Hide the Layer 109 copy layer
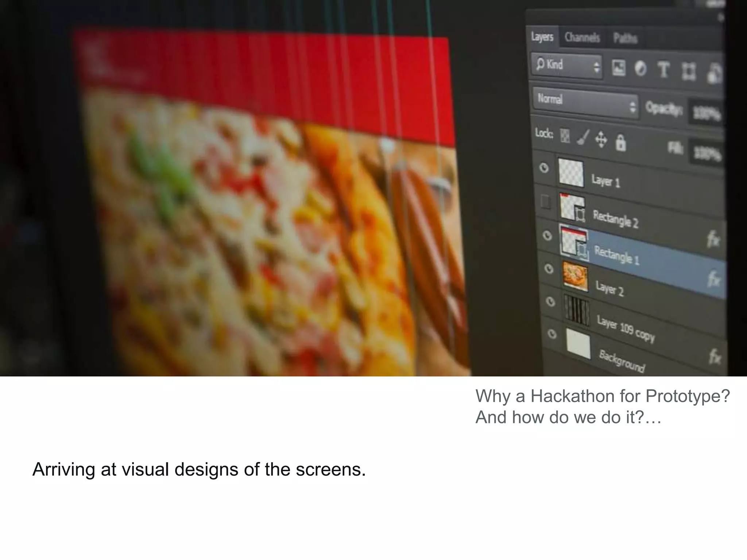The width and height of the screenshot is (747, 560). [551, 302]
